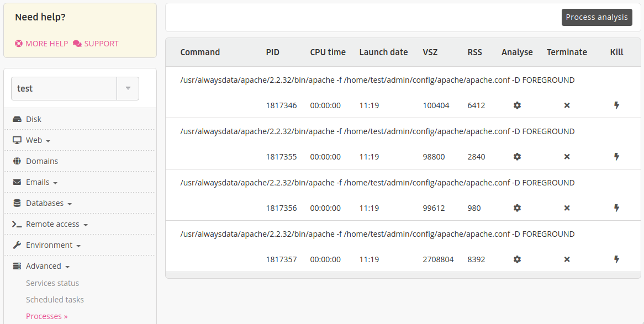Go to Scheduled tasks
Screen dimensions: 644x324
pyautogui.click(x=55, y=299)
